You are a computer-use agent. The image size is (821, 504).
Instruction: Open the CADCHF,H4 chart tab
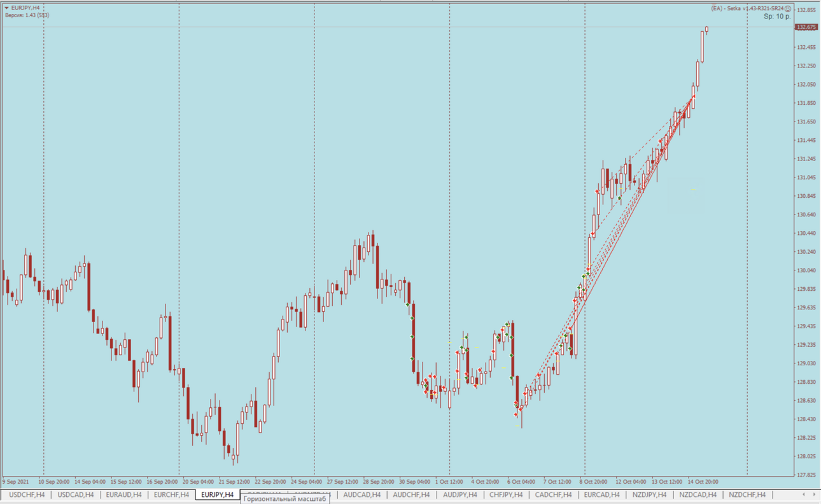pyautogui.click(x=553, y=494)
